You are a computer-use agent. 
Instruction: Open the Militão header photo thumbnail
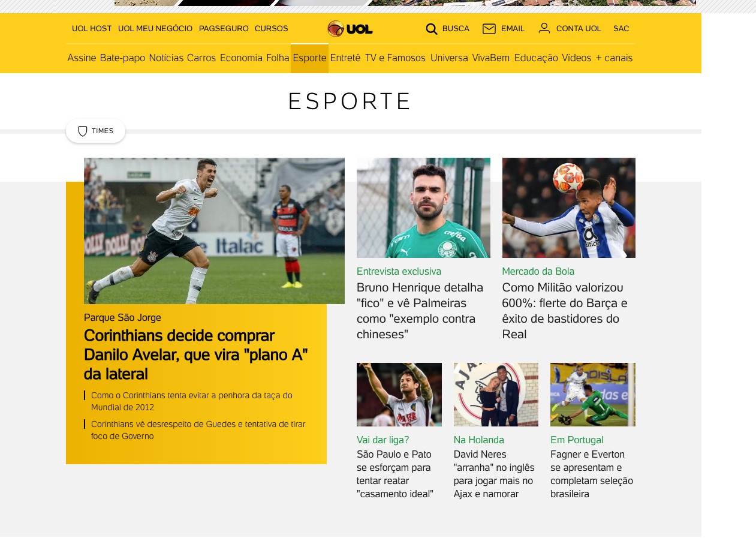pyautogui.click(x=569, y=208)
